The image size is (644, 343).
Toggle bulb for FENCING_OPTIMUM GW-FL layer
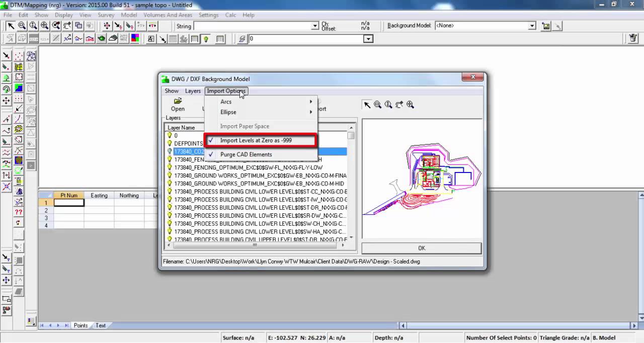tap(170, 167)
